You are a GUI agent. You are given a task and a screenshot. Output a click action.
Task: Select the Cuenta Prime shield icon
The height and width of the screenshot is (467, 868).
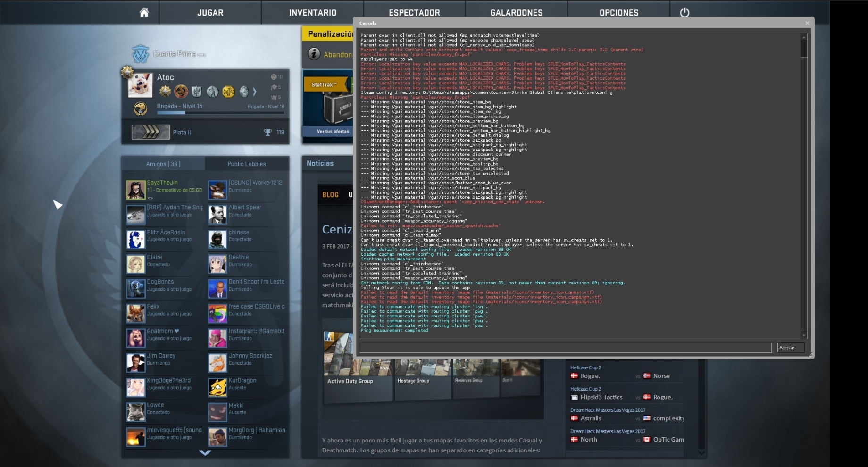pos(139,53)
